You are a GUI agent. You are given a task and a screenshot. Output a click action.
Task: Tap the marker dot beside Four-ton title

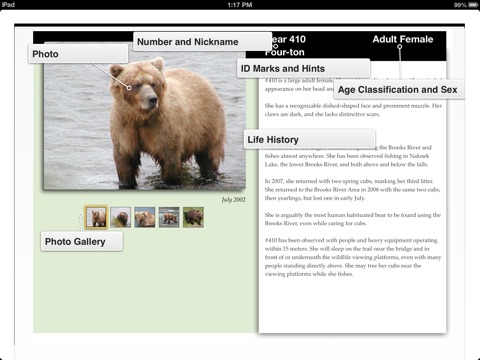click(275, 47)
